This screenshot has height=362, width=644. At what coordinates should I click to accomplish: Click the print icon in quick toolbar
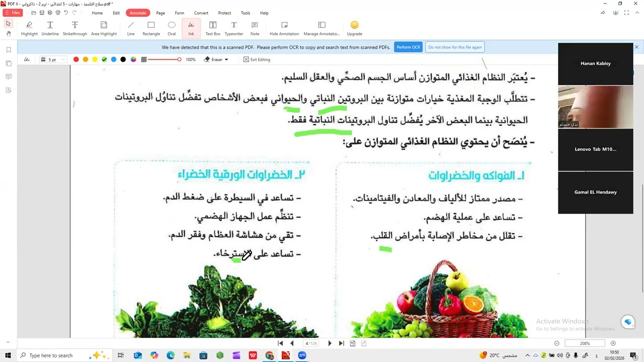point(58,13)
